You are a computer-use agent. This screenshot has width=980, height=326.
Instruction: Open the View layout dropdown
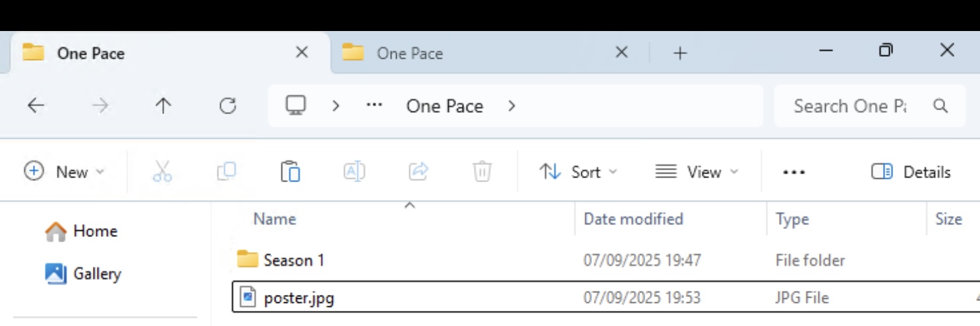pyautogui.click(x=697, y=172)
